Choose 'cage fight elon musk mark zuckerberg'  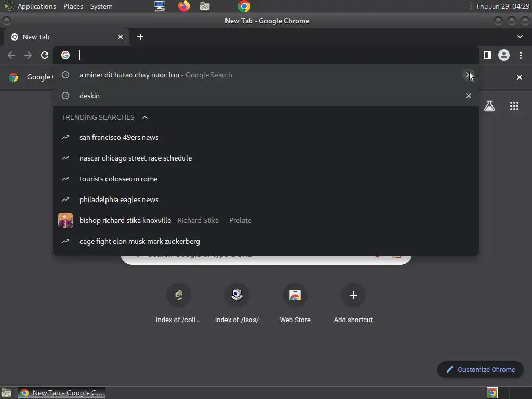coord(265,241)
